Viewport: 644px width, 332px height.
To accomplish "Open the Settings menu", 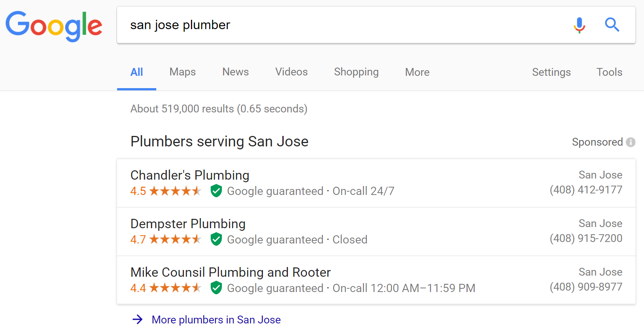I will [551, 72].
